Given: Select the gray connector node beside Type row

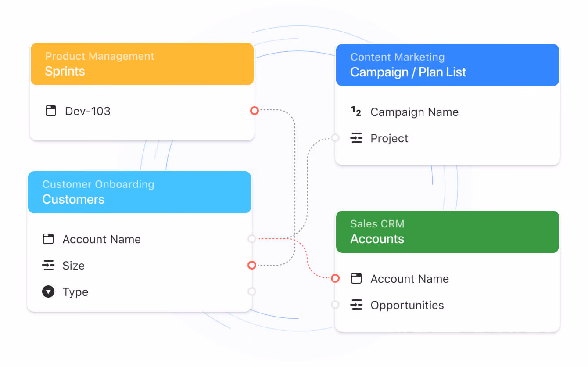Looking at the screenshot, I should pyautogui.click(x=251, y=291).
